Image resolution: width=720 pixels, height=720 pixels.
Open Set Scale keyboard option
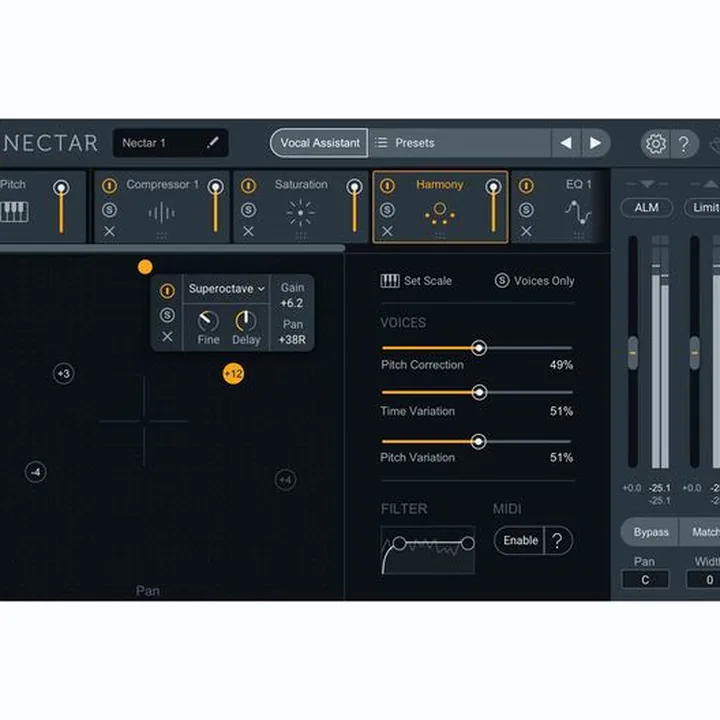pyautogui.click(x=416, y=281)
